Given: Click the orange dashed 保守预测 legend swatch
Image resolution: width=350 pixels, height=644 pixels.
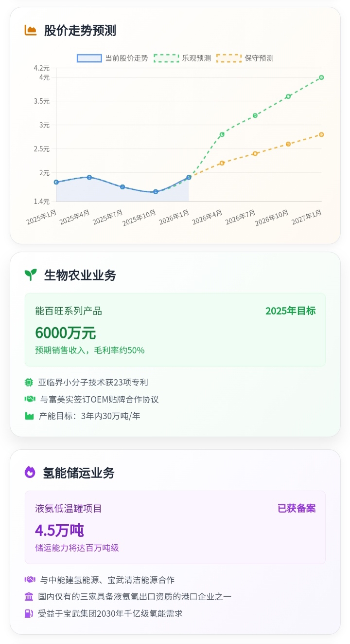Looking at the screenshot, I should (229, 58).
